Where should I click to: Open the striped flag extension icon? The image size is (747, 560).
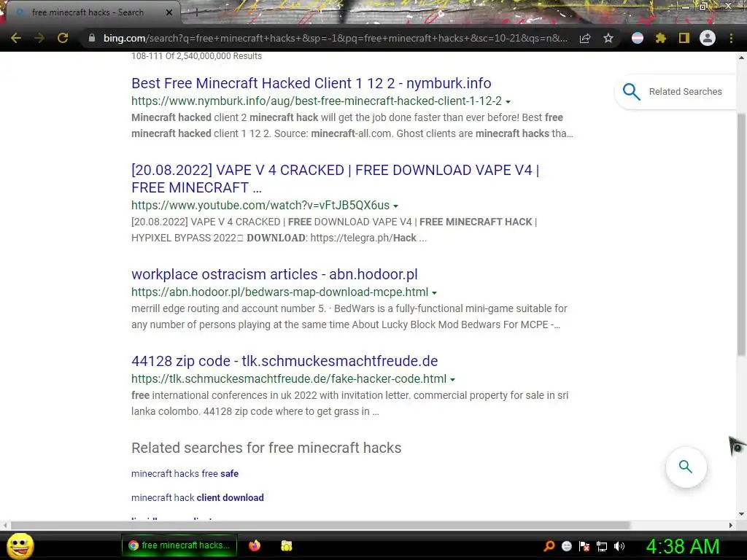(638, 38)
